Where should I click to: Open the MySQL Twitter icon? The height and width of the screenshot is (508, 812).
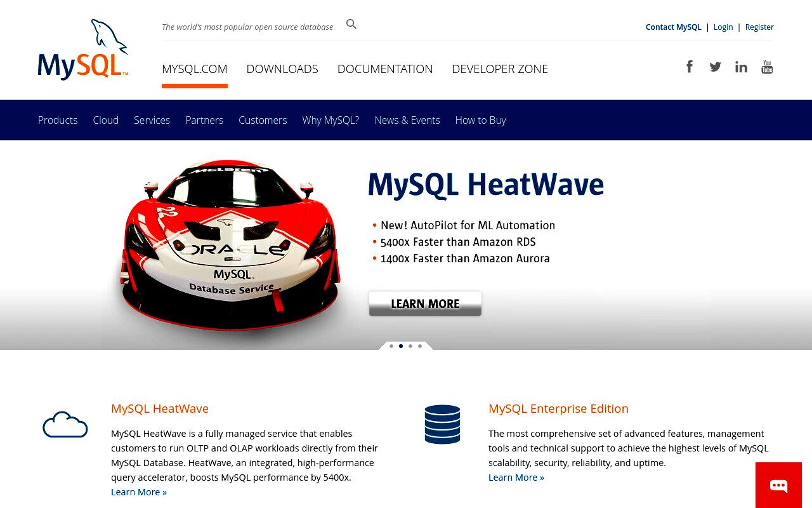(715, 67)
